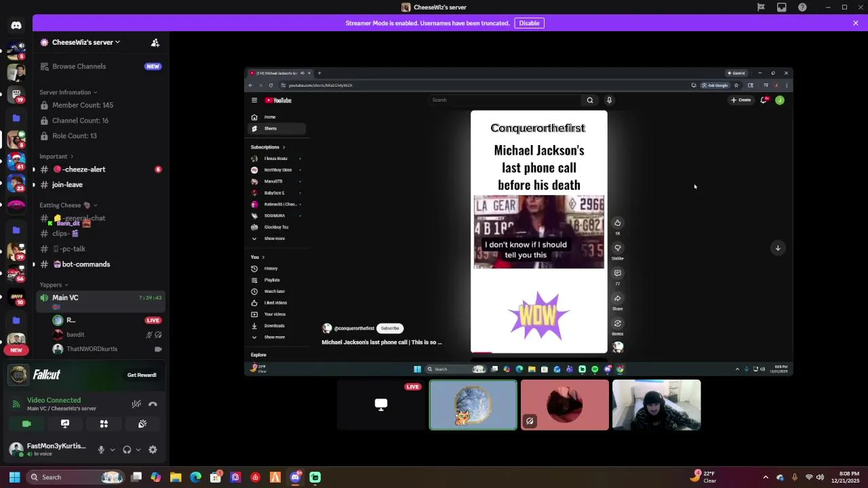Open microphone input options arrow
Image resolution: width=868 pixels, height=488 pixels.
(x=112, y=449)
